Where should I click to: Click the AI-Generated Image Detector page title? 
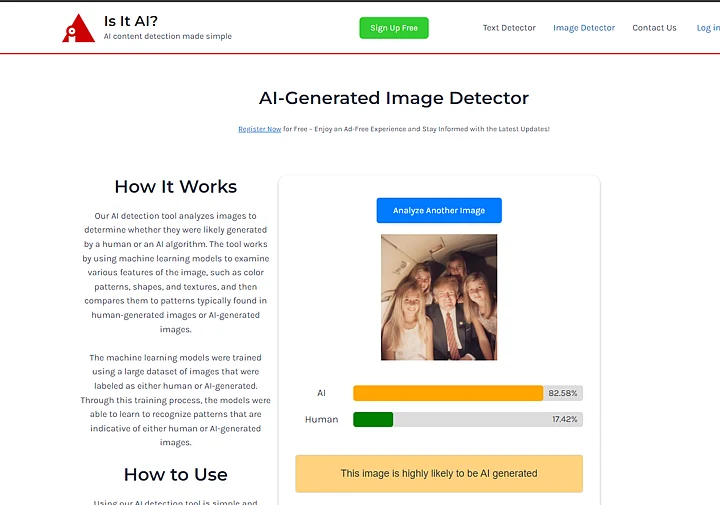[393, 98]
